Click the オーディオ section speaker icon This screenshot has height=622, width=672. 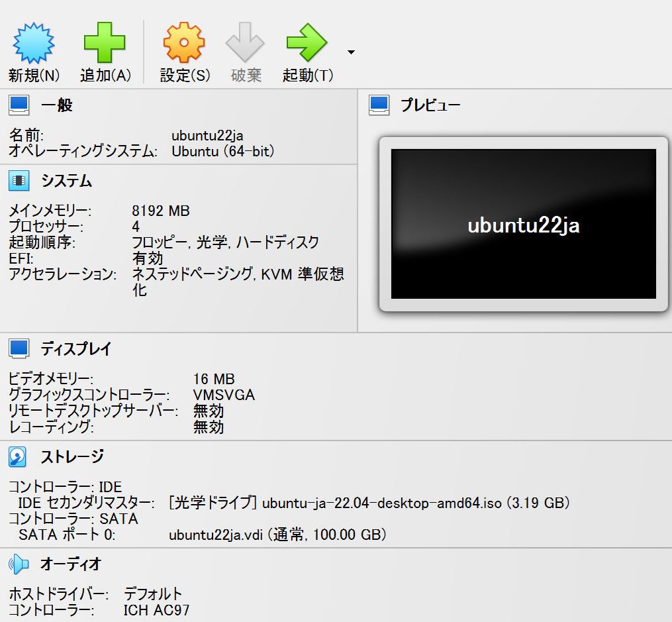19,564
